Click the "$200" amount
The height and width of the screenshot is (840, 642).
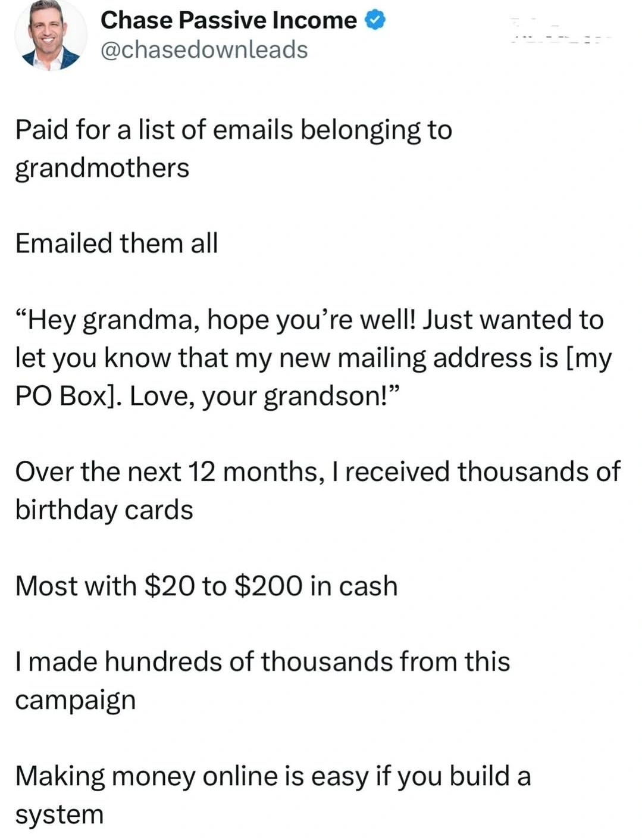[268, 586]
